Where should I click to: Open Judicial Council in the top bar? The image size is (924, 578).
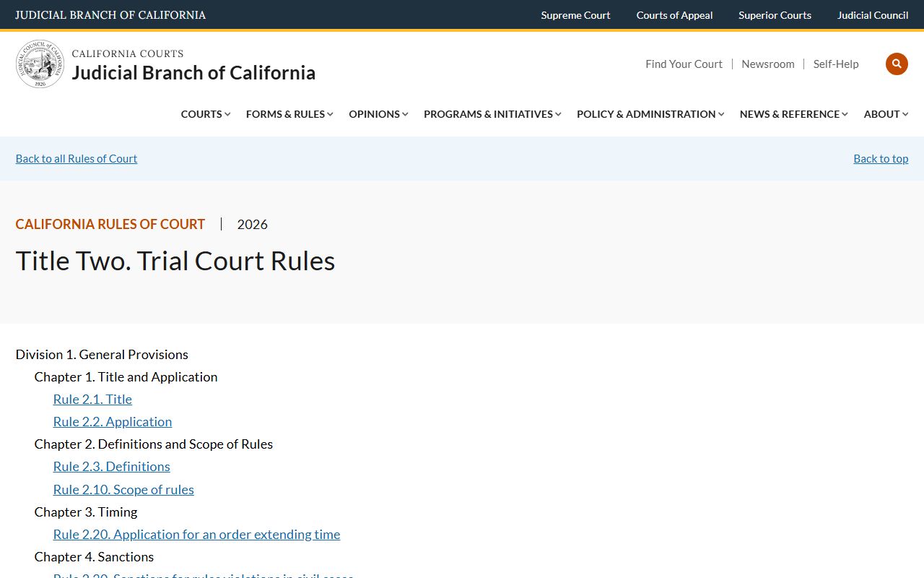873,15
